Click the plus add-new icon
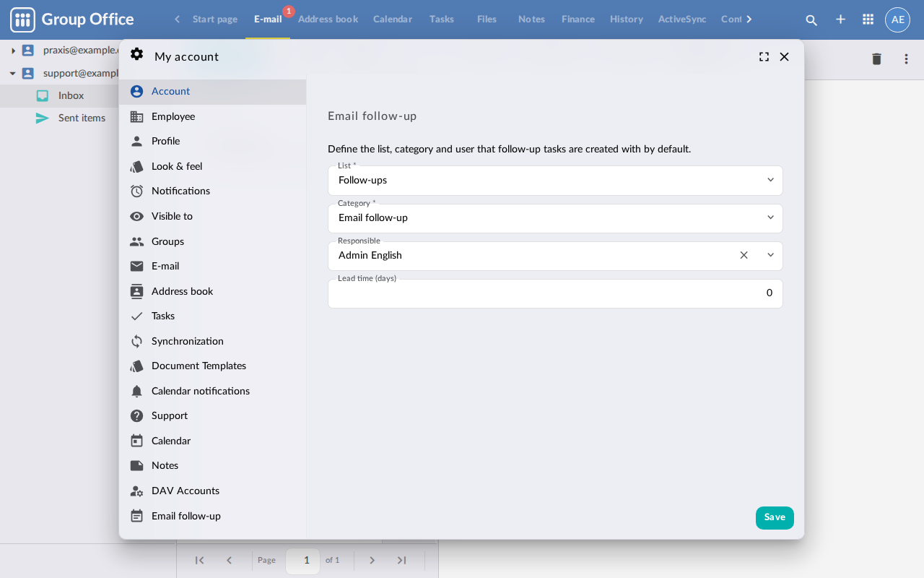Screen dimensions: 924x578 pos(840,20)
